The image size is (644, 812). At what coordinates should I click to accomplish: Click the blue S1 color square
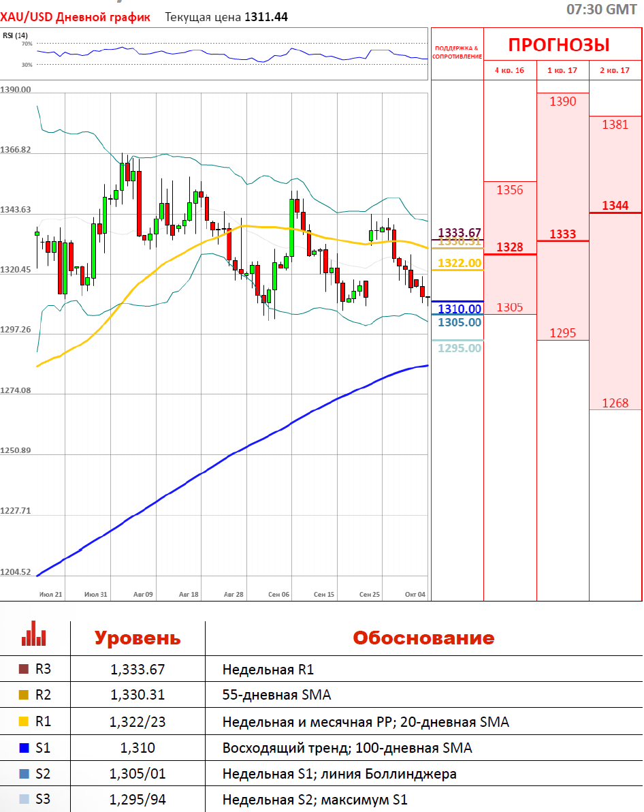[x=24, y=748]
